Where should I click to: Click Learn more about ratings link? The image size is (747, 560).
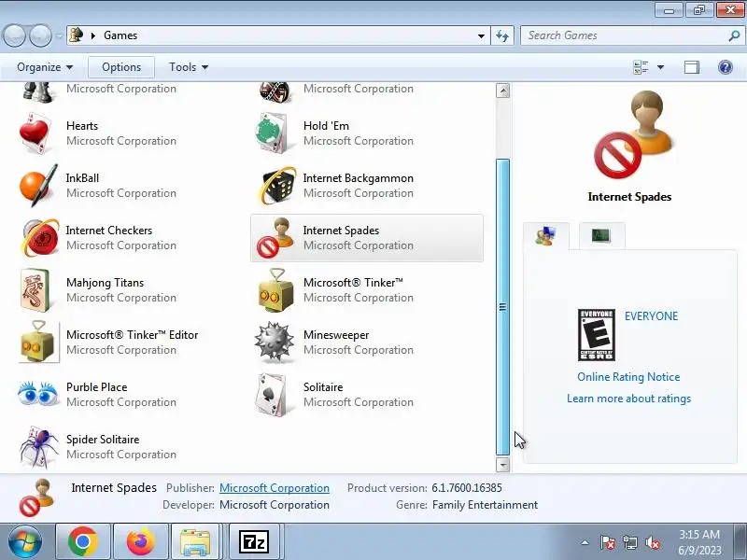click(628, 399)
